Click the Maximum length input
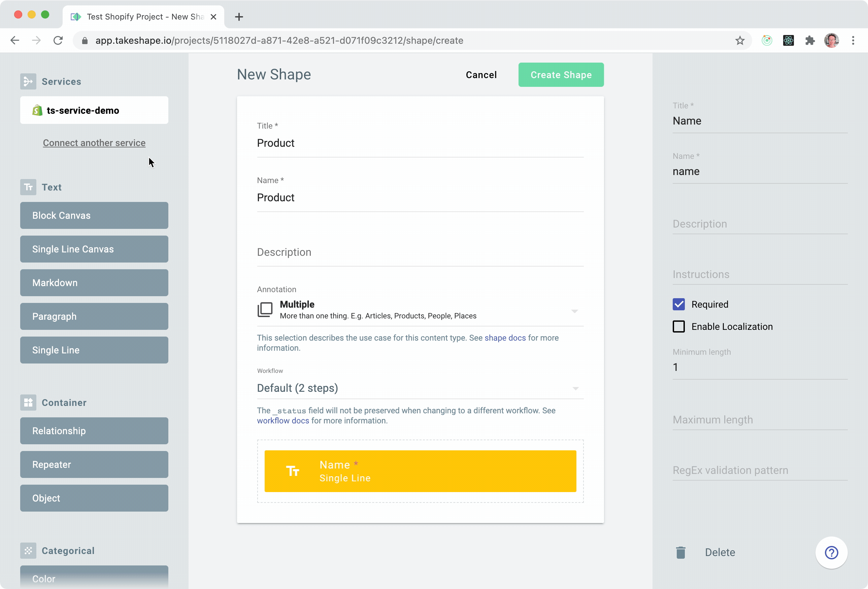 (x=760, y=420)
